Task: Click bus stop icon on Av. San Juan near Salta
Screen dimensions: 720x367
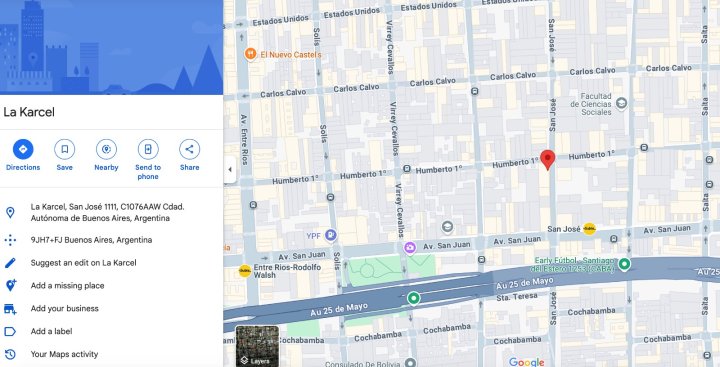Action: 614,238
